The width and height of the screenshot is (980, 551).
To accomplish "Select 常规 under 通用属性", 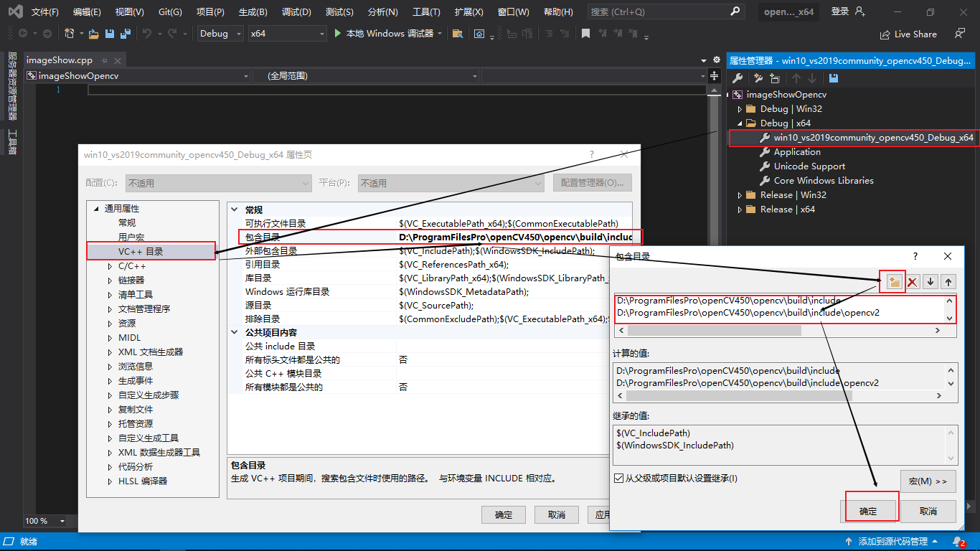I will pos(127,223).
